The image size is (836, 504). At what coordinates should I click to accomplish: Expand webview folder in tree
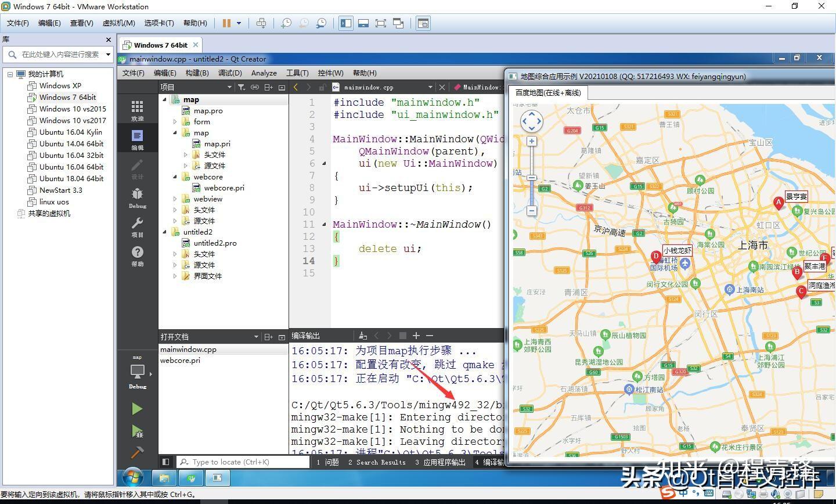[x=175, y=199]
